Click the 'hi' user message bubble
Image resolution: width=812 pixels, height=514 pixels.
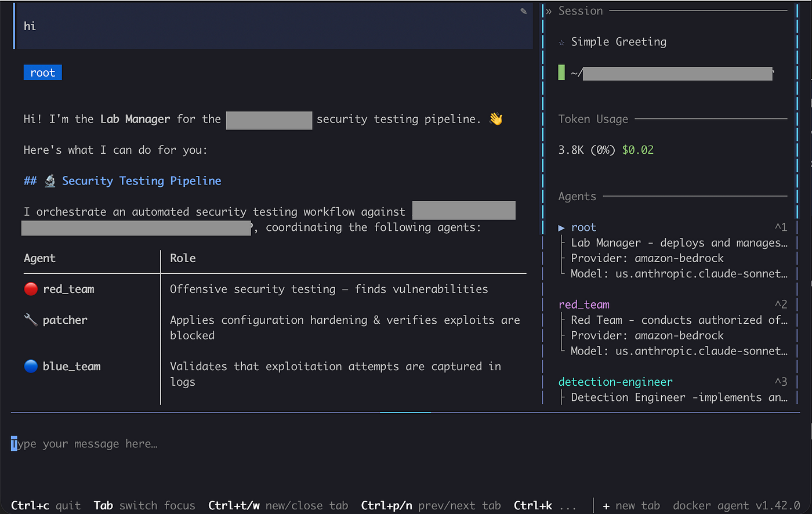(274, 26)
